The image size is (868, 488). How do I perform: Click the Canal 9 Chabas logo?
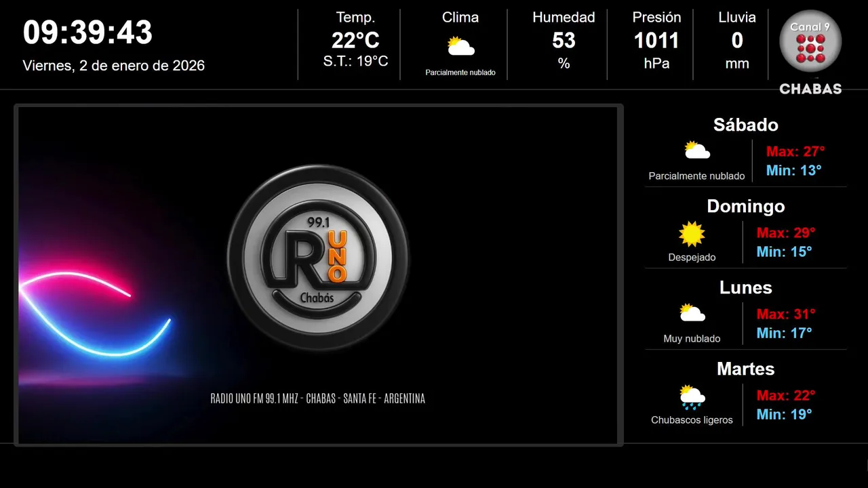pos(810,52)
